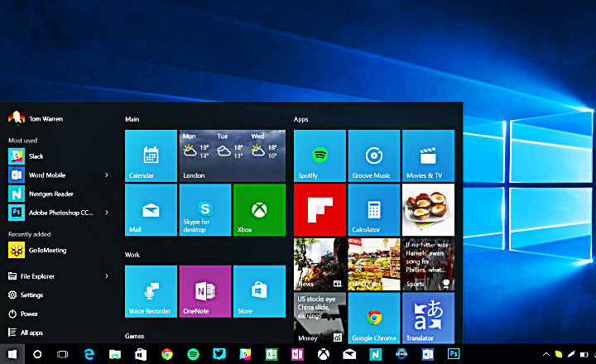The width and height of the screenshot is (596, 364).
Task: Click the Xbox icon on the taskbar
Action: pyautogui.click(x=324, y=354)
